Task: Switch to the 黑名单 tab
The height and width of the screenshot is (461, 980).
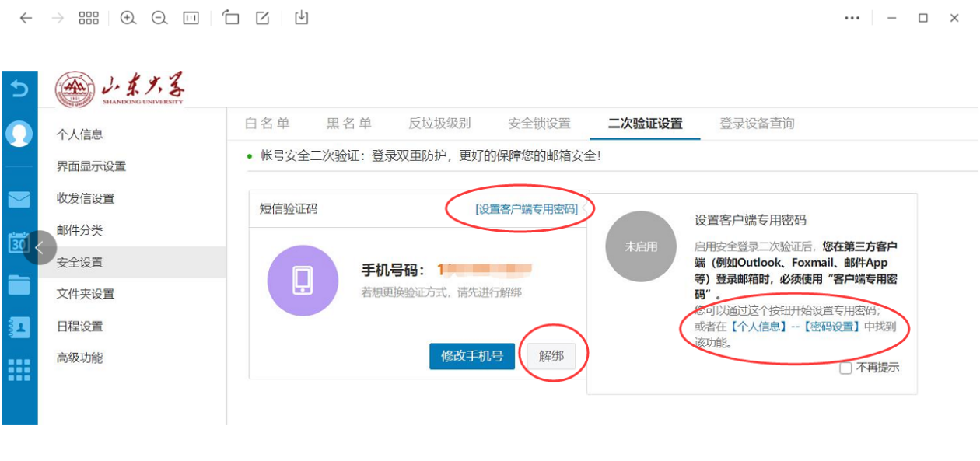Action: point(348,124)
